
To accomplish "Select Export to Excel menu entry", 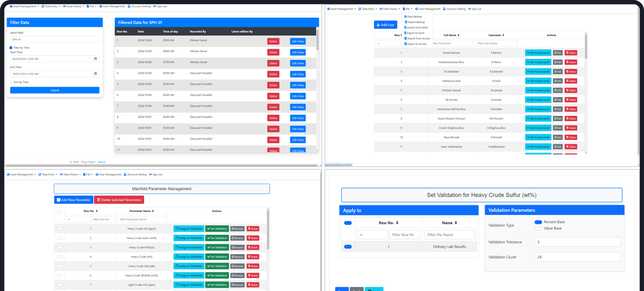I will click(x=415, y=33).
